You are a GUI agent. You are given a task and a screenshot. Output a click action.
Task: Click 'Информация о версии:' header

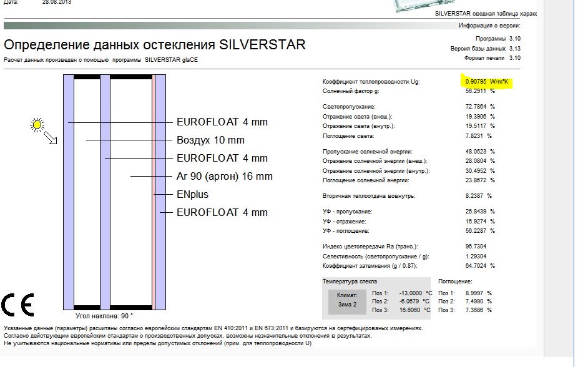489,26
